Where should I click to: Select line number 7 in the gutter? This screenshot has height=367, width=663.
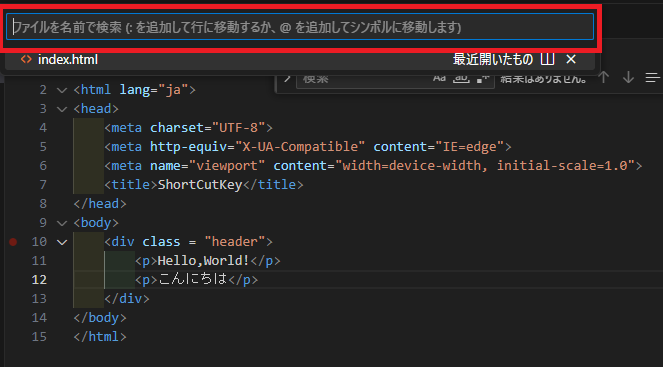pos(43,185)
